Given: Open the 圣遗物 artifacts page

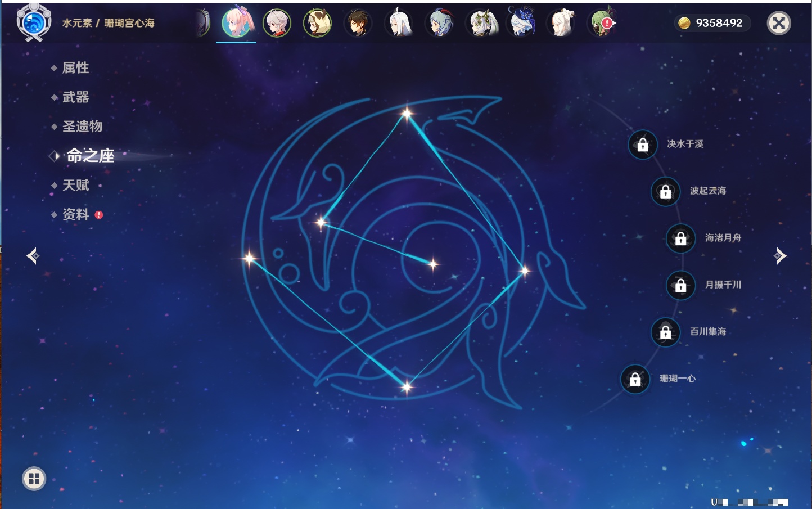Looking at the screenshot, I should click(82, 127).
